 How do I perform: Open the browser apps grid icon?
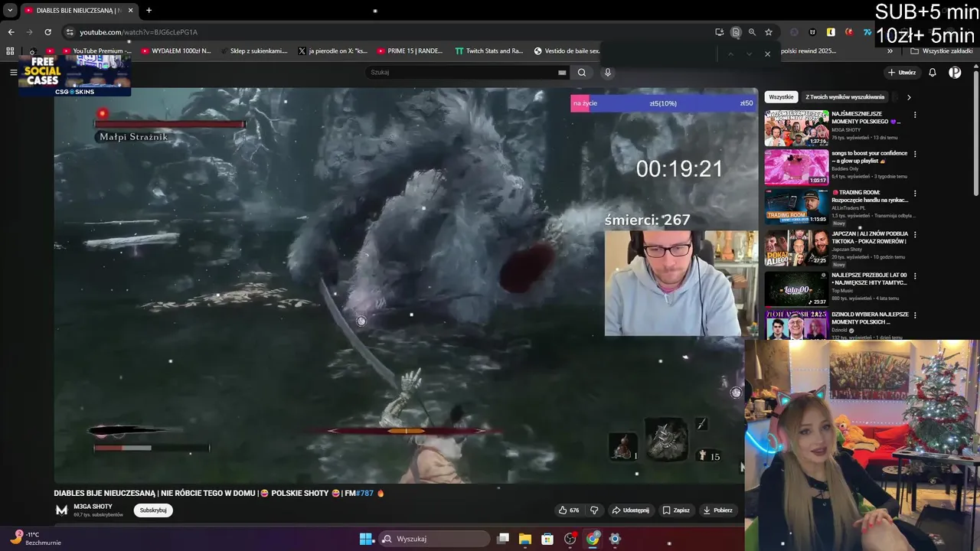(x=10, y=51)
